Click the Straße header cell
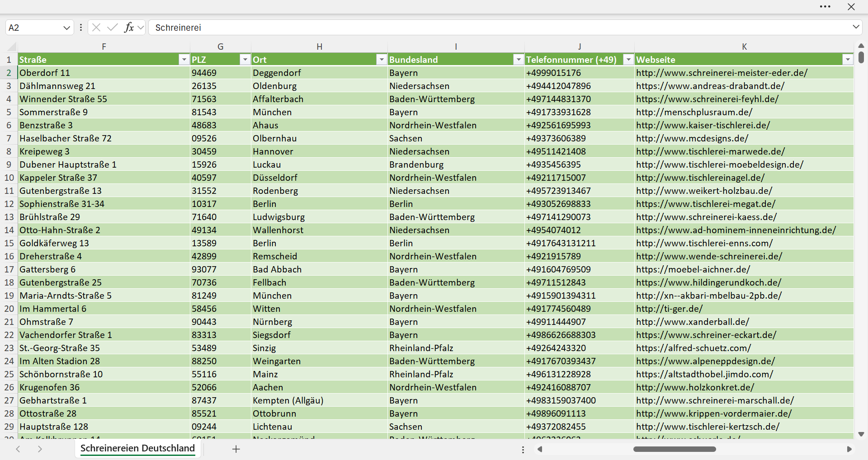 click(x=104, y=60)
